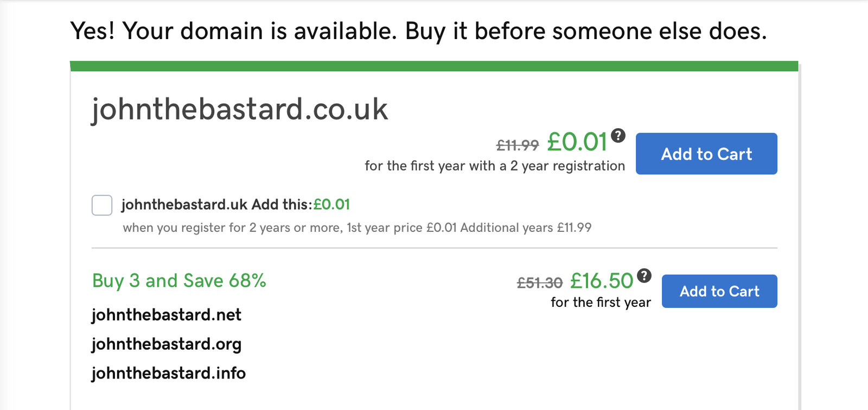The height and width of the screenshot is (410, 868).
Task: Add johnthebastard.co.uk to cart
Action: (x=706, y=154)
